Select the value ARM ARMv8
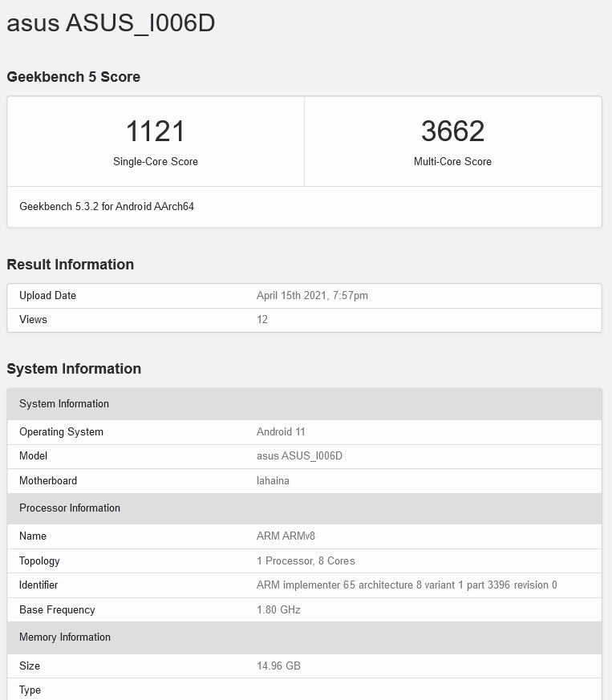The height and width of the screenshot is (700, 612). pyautogui.click(x=286, y=536)
